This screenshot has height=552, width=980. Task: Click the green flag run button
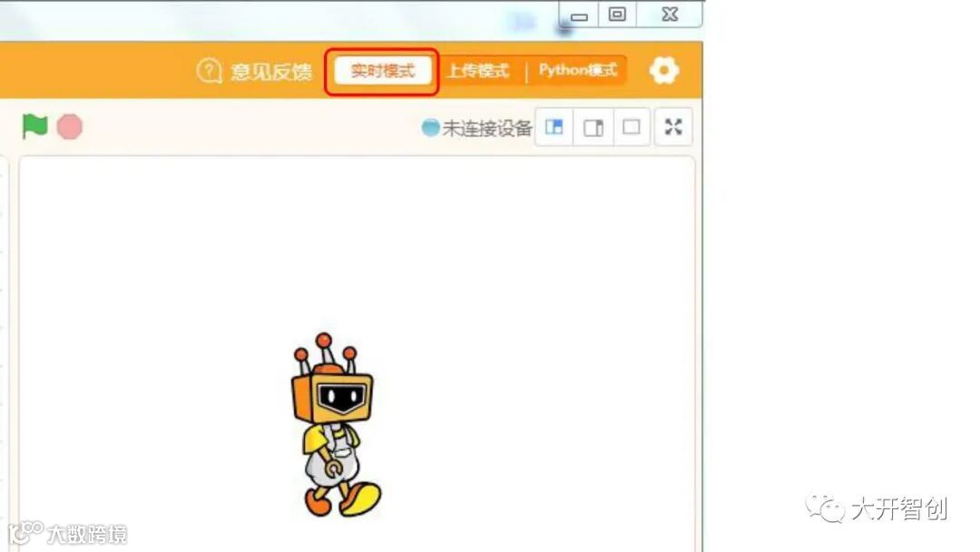tap(35, 126)
